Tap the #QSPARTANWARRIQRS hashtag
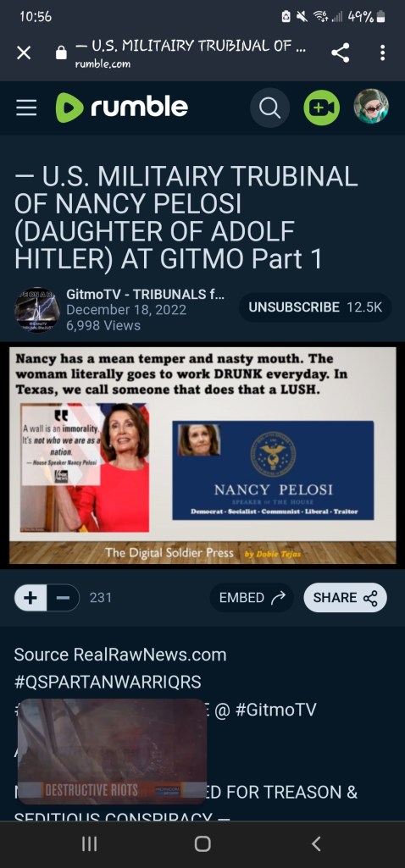The height and width of the screenshot is (868, 405). tap(108, 682)
